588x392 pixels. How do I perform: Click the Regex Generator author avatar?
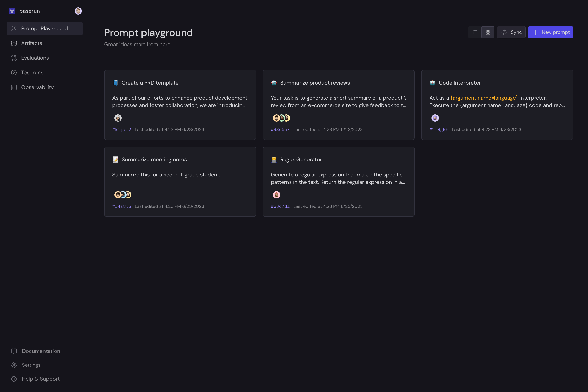[x=276, y=195]
